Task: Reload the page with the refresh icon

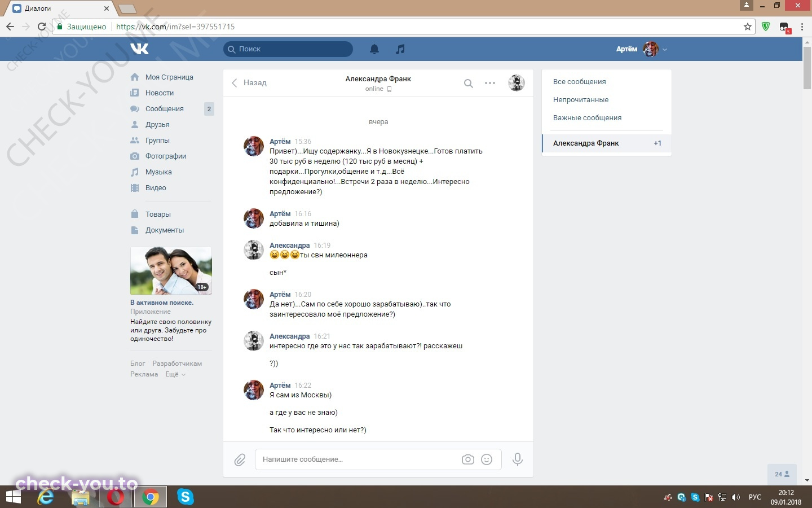Action: coord(42,27)
